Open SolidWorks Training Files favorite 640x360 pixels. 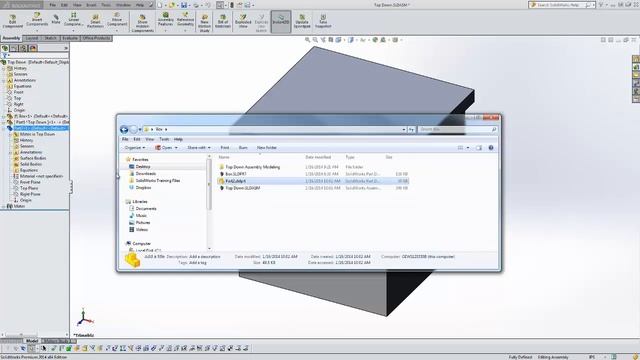158,180
